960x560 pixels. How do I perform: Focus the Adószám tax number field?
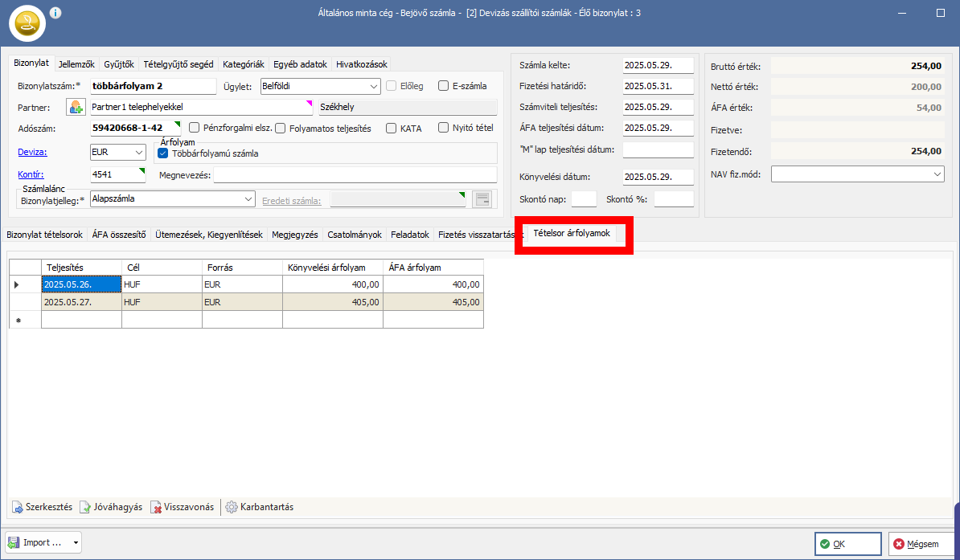[135, 128]
